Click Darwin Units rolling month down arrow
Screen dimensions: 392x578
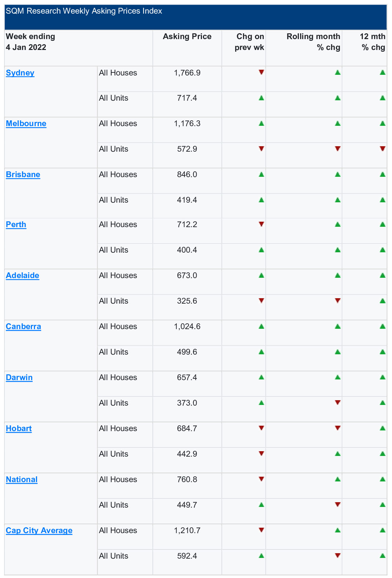click(x=338, y=403)
